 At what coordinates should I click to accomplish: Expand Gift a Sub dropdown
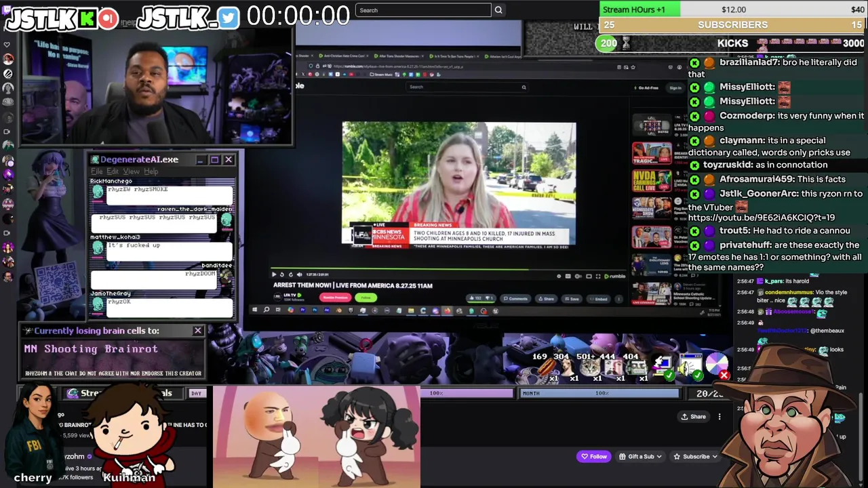point(640,456)
